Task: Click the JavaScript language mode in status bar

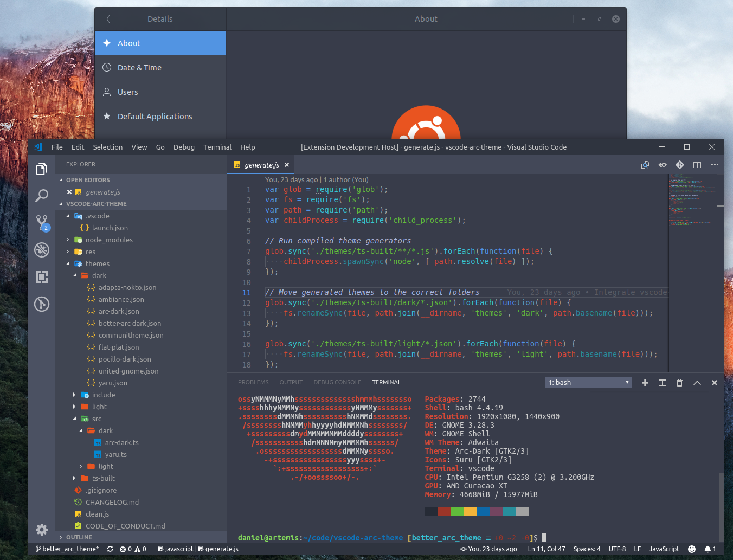Action: [664, 549]
